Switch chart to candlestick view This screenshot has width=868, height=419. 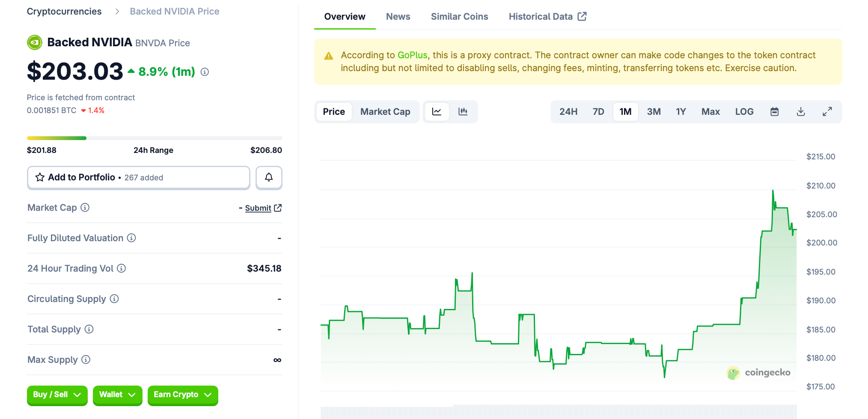(464, 112)
